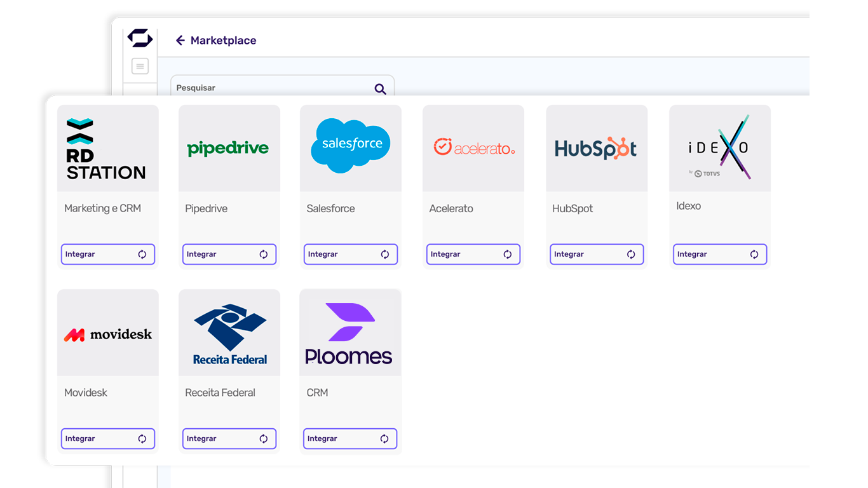868x488 pixels.
Task: Click the sync icon on Marketing e CRM
Action: pos(142,254)
